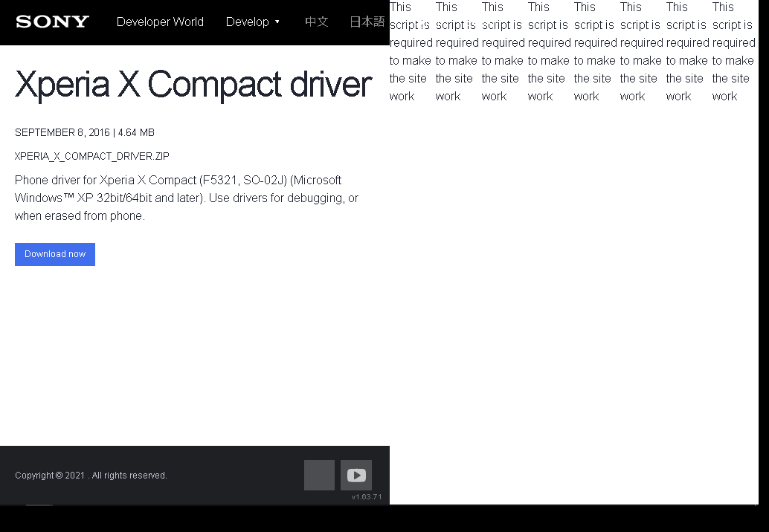Viewport: 769px width, 532px height.
Task: Click the v1.63.71 version label
Action: tap(367, 497)
